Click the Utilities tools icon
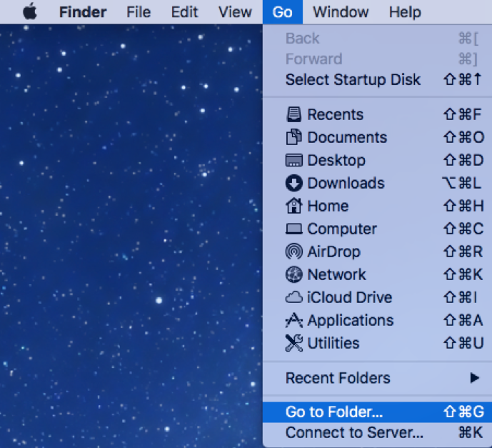This screenshot has height=448, width=492. pos(293,343)
